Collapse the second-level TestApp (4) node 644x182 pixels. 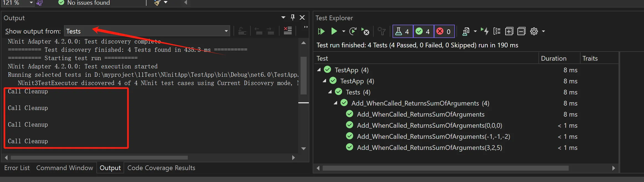(x=325, y=81)
